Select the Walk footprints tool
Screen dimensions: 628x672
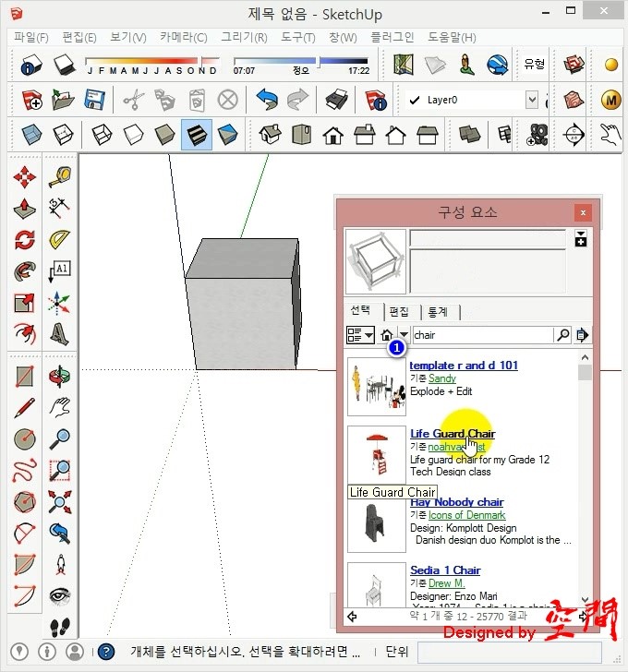point(60,627)
